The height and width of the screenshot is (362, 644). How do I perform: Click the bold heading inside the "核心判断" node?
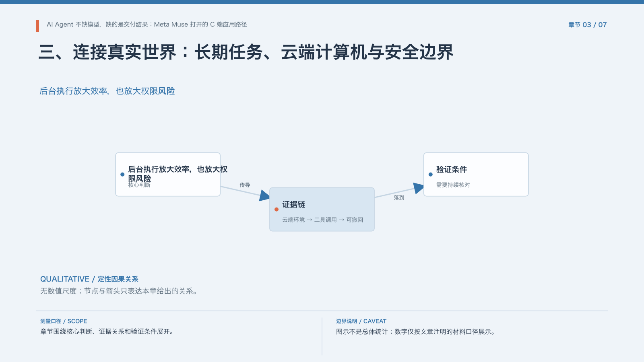point(178,174)
